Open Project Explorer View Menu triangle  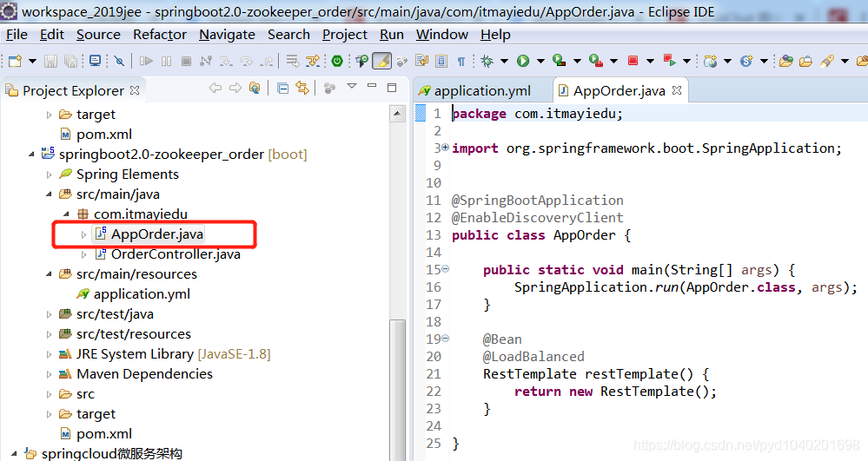(x=352, y=86)
